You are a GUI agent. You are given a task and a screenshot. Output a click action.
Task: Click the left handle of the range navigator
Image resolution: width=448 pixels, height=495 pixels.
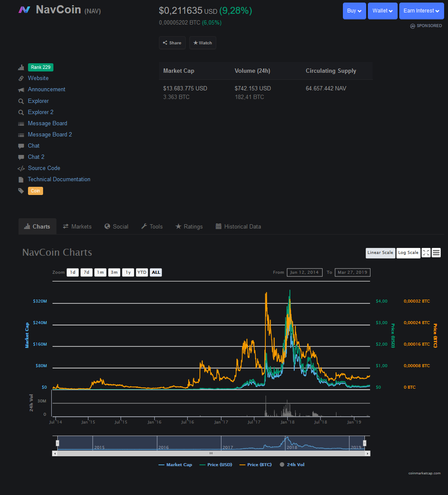57,443
